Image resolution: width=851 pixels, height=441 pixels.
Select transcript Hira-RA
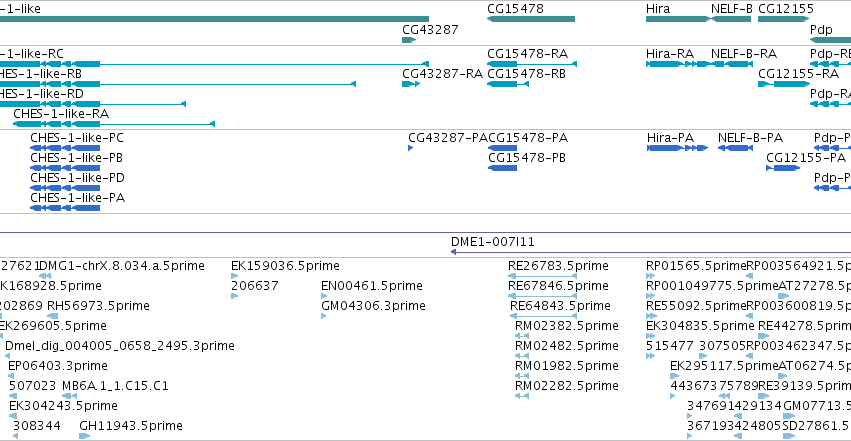(x=678, y=64)
